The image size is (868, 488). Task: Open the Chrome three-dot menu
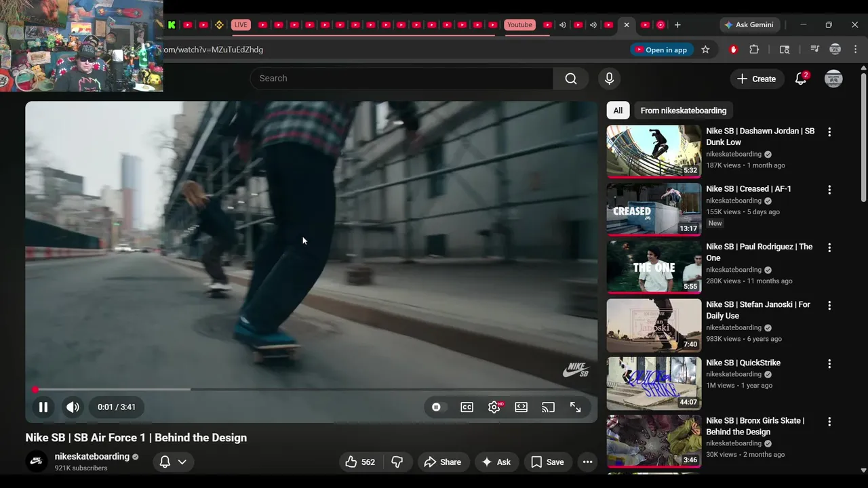(855, 49)
